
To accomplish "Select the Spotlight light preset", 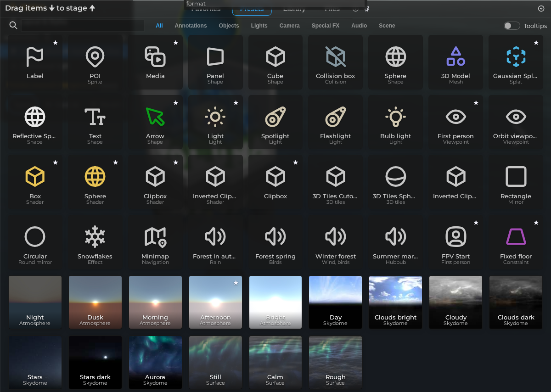I will click(275, 122).
